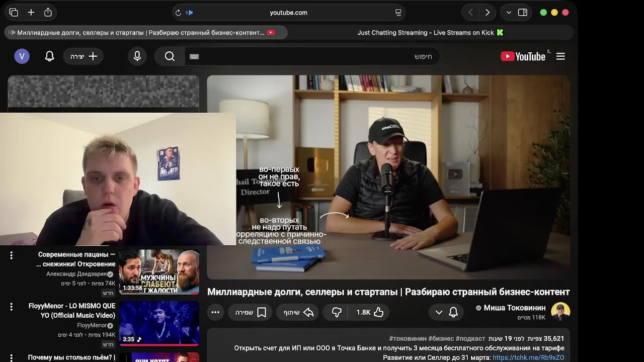Switch to the Миллиардные долги YouTube tab
This screenshot has height=362, width=644.
(146, 33)
